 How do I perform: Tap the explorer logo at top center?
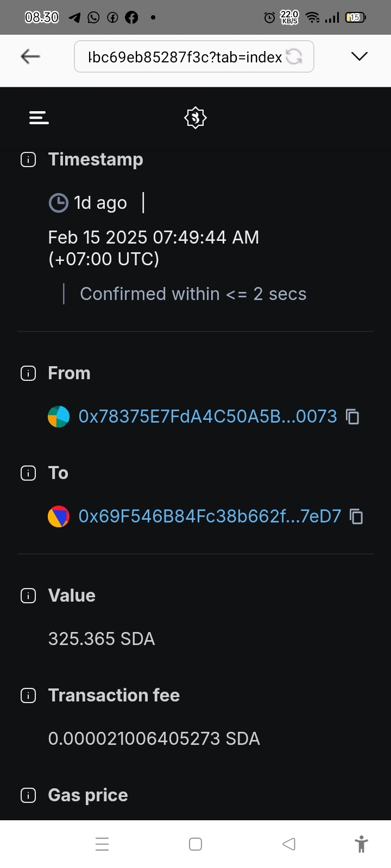195,117
